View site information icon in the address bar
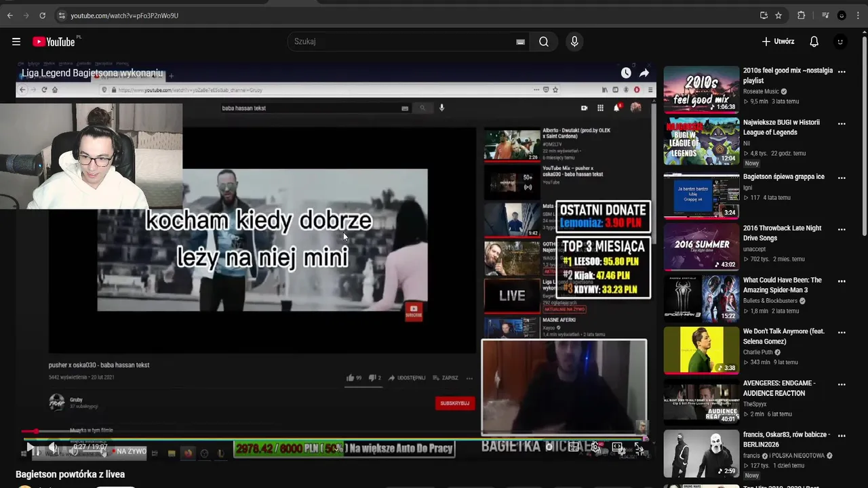868x488 pixels. point(62,16)
